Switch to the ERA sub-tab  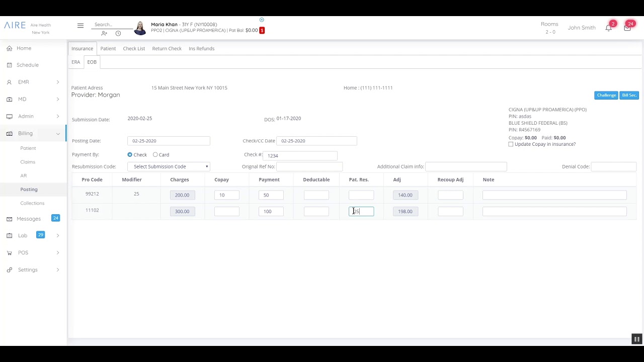coord(75,62)
